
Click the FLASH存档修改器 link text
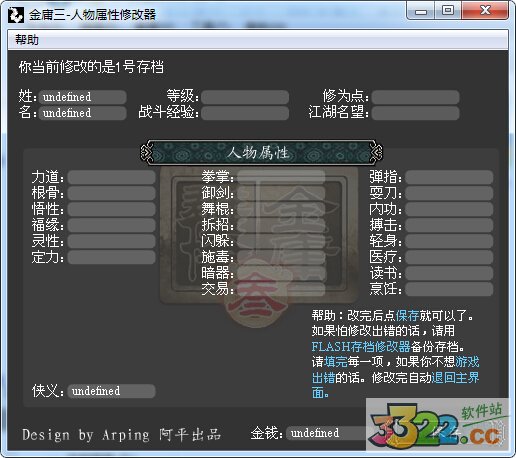[x=361, y=347]
